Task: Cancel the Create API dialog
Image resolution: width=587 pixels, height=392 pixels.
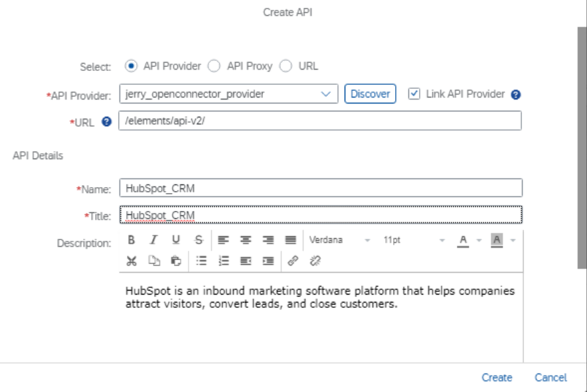Action: (550, 377)
